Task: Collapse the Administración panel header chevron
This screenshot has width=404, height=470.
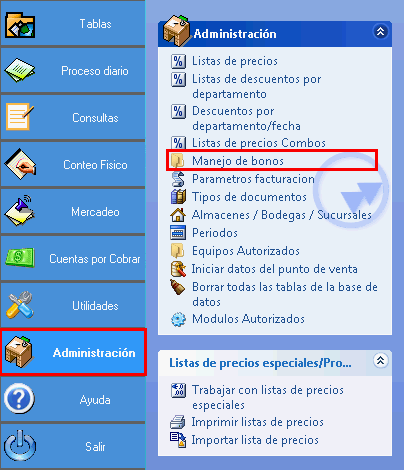Action: [380, 32]
